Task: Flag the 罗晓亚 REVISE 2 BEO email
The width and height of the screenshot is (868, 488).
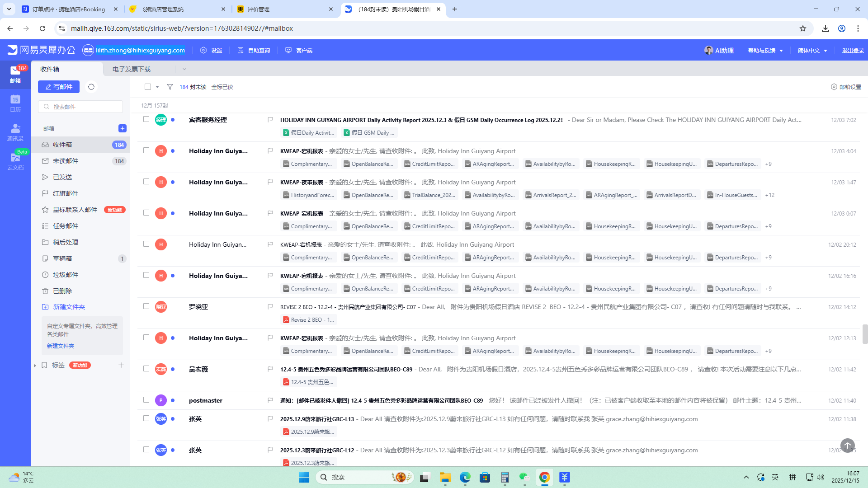Action: [270, 307]
